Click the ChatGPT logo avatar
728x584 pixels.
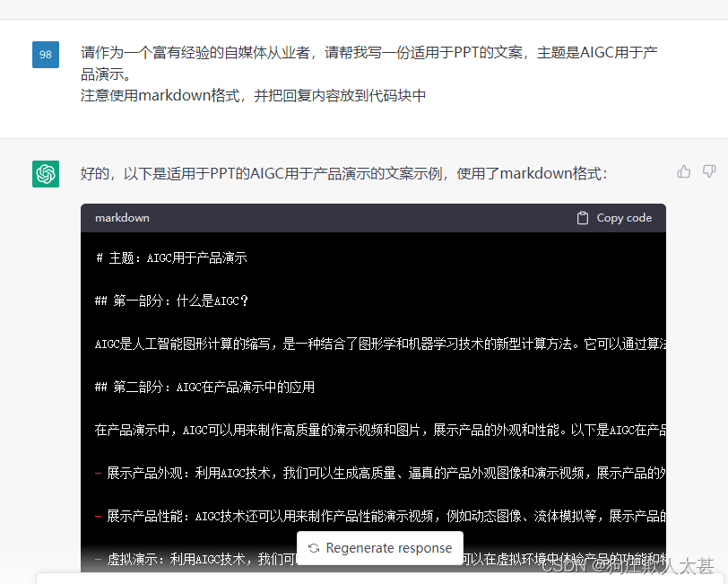click(x=46, y=174)
